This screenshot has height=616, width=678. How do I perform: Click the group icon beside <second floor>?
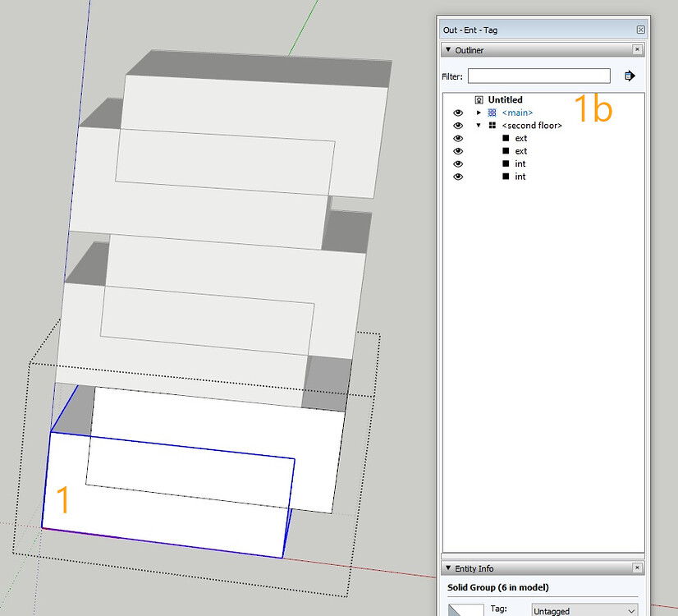tap(492, 126)
